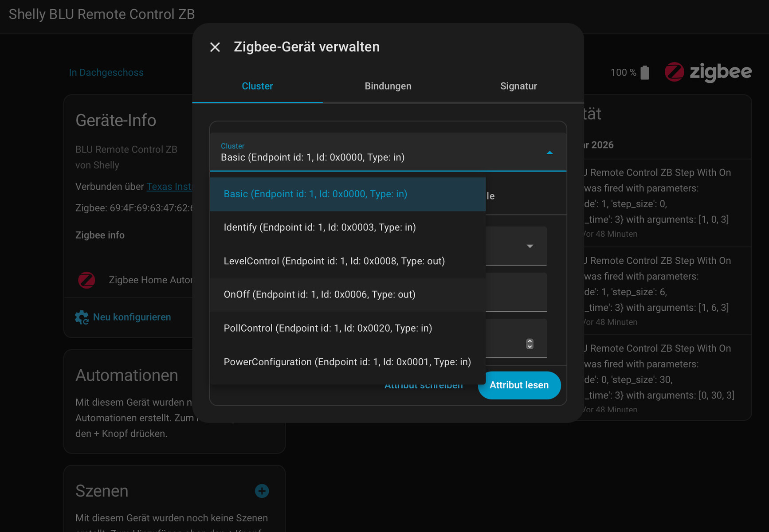This screenshot has width=769, height=532.
Task: Open the In Dachgeschoss area link
Action: [106, 73]
